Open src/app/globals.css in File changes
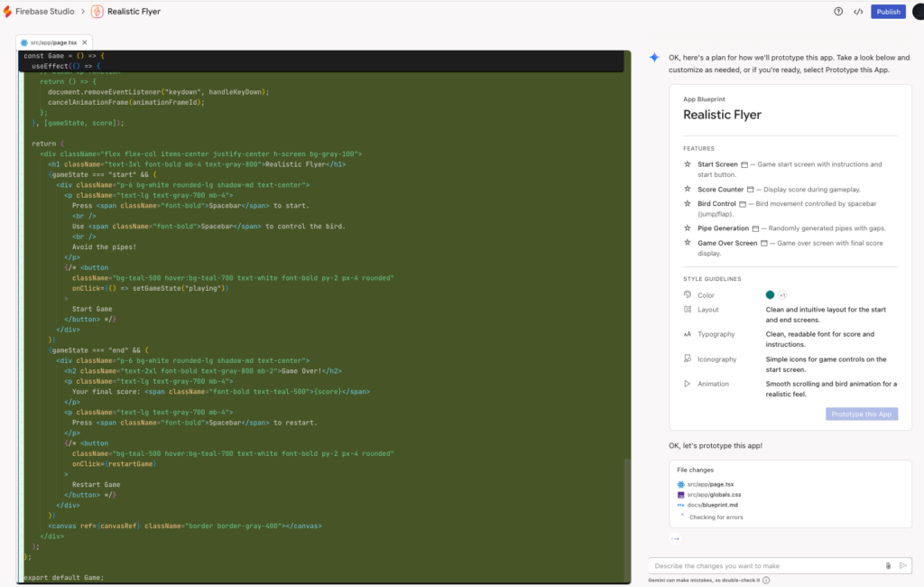Viewport: 924px width, 587px height. click(x=707, y=495)
